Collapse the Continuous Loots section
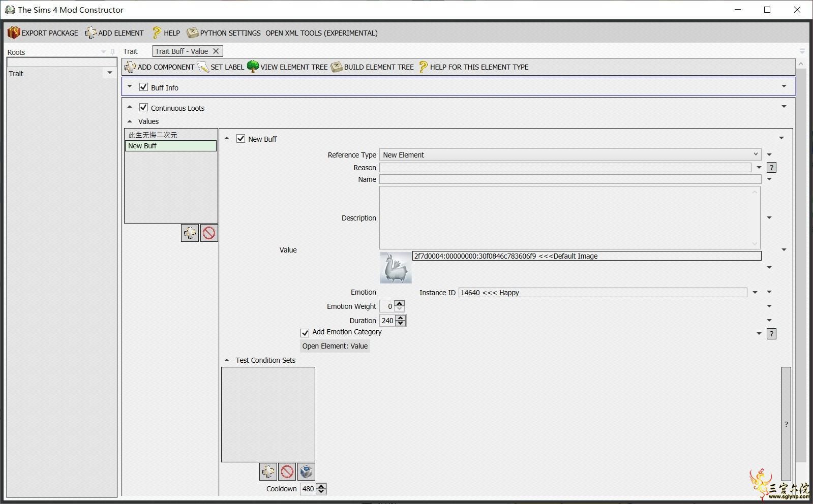This screenshot has height=504, width=813. click(x=130, y=107)
